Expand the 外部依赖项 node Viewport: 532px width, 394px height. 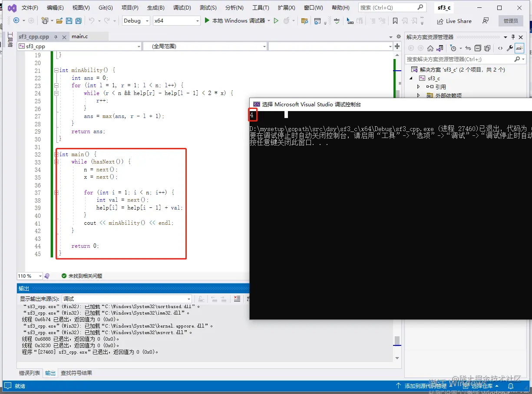pyautogui.click(x=419, y=95)
